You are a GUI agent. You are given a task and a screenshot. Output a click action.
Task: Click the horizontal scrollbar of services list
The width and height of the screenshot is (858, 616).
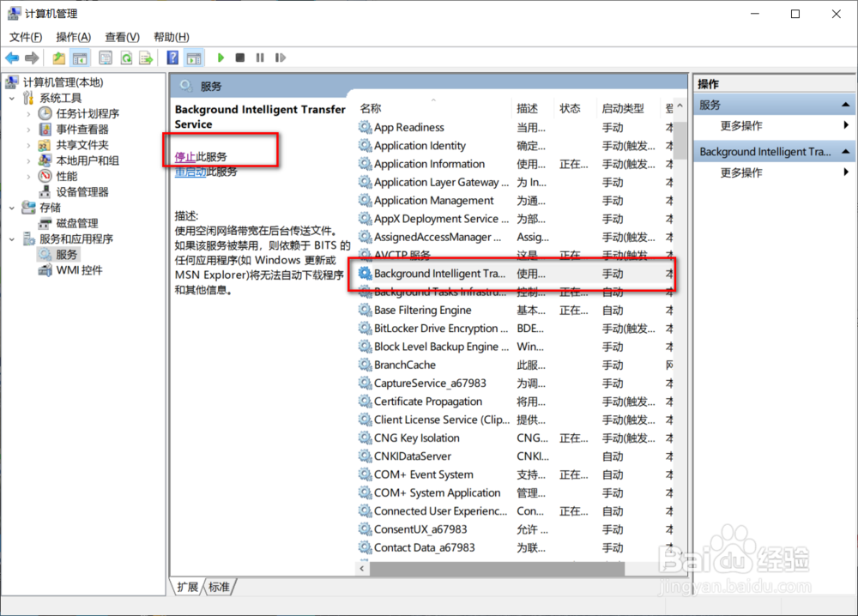[x=497, y=569]
